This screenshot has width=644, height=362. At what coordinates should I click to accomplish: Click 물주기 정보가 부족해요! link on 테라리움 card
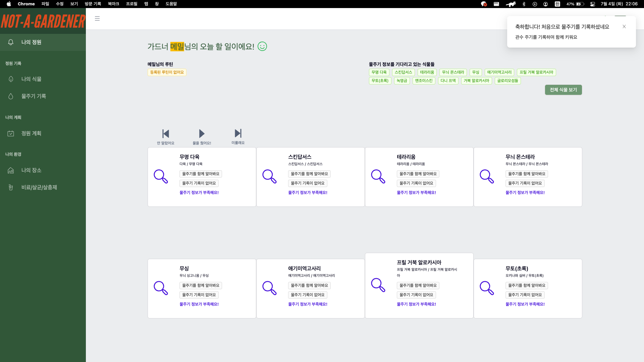(416, 193)
